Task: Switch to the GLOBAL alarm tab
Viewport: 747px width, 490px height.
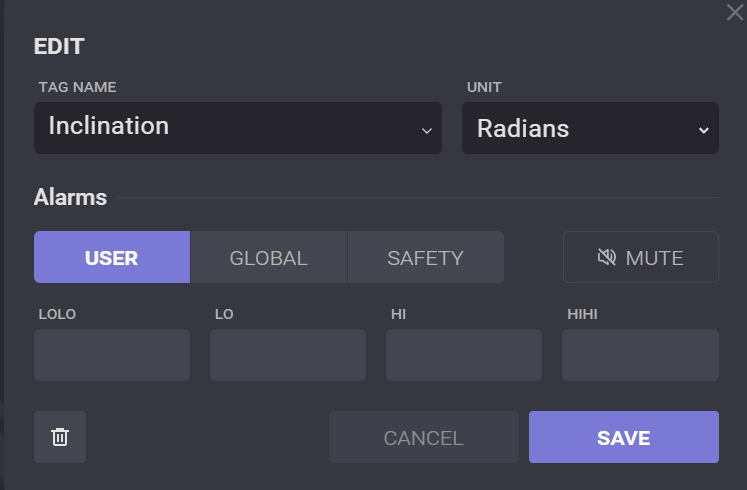Action: 268,258
